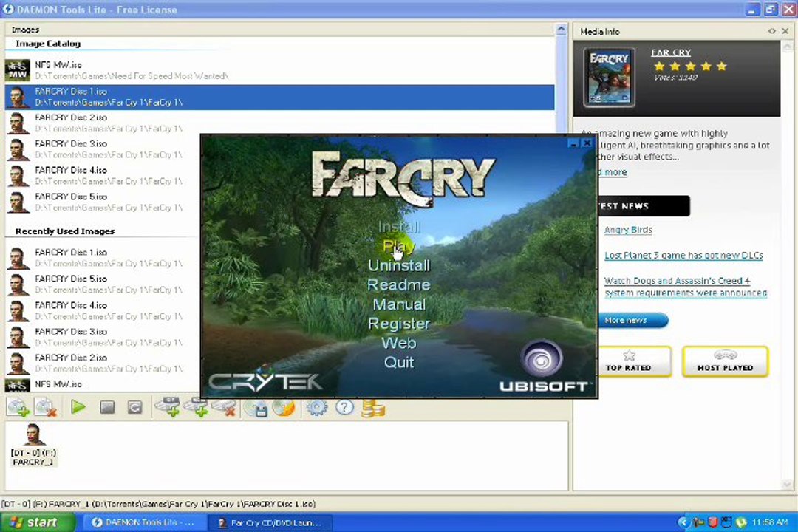
Task: Select FARCRY Disc 5.iso in Recently Used Images
Action: [102, 284]
